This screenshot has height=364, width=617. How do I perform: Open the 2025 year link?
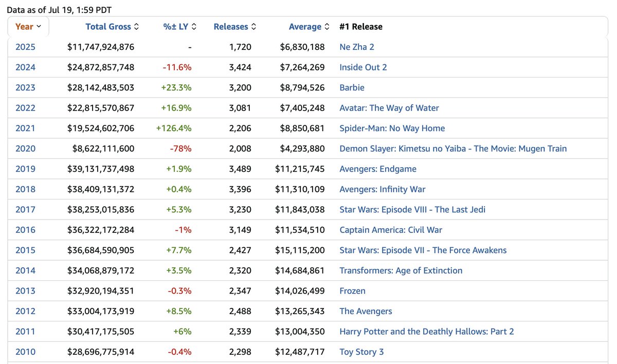pyautogui.click(x=25, y=47)
